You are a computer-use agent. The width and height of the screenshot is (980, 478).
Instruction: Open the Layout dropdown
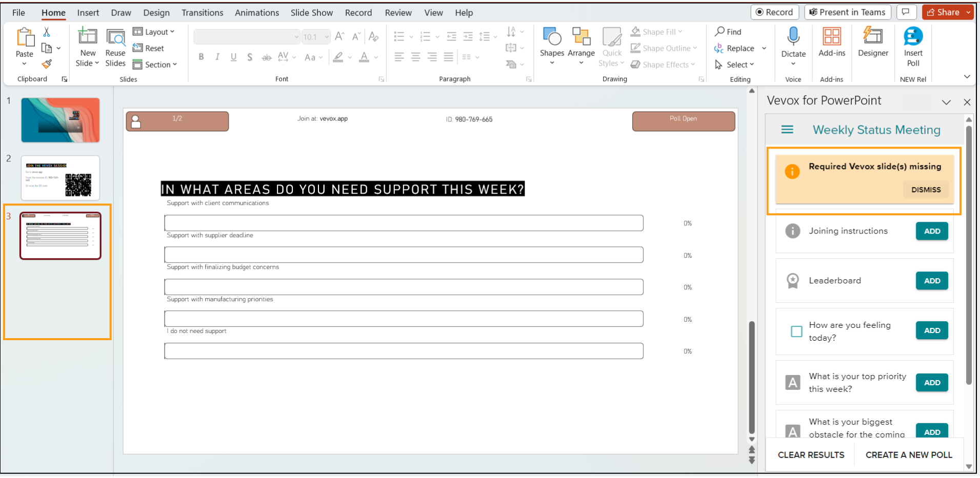tap(154, 31)
